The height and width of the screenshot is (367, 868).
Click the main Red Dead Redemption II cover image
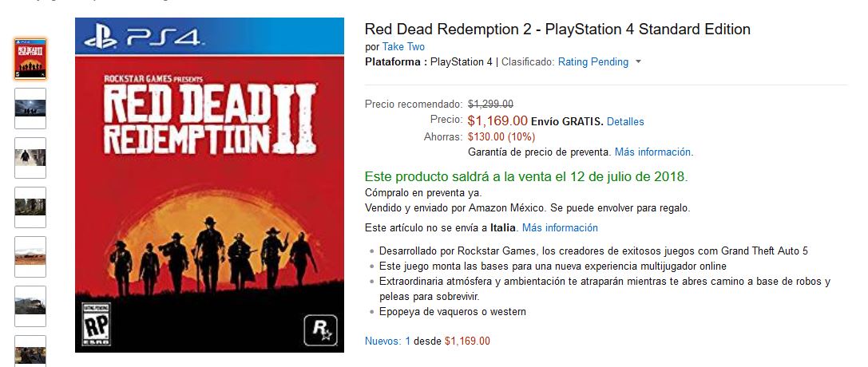pos(209,185)
